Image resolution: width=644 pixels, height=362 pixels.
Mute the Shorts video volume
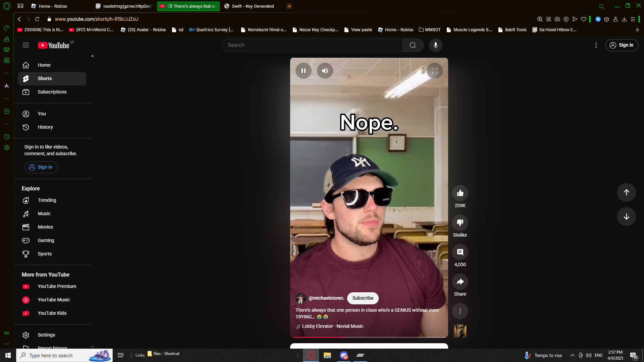pyautogui.click(x=325, y=71)
